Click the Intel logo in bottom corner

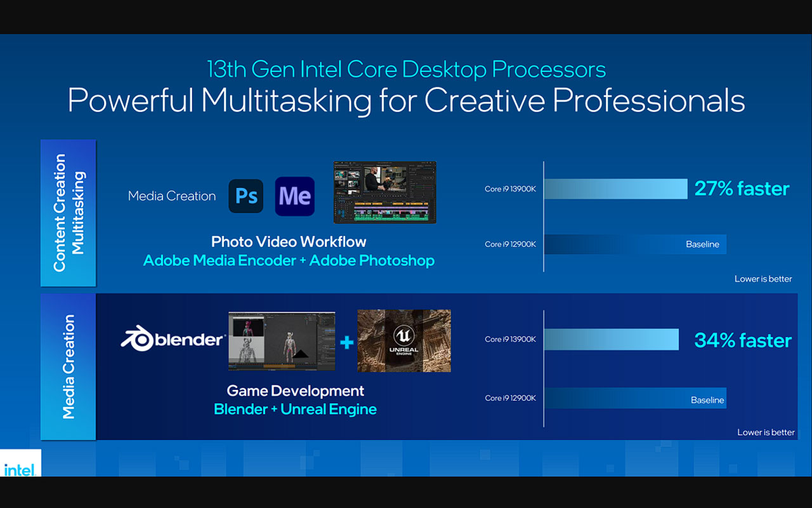point(19,469)
